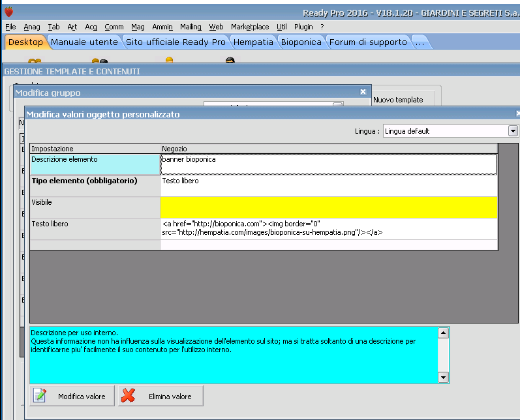The height and width of the screenshot is (420, 520).
Task: Click the yellow Visibile value cell
Action: [x=329, y=207]
